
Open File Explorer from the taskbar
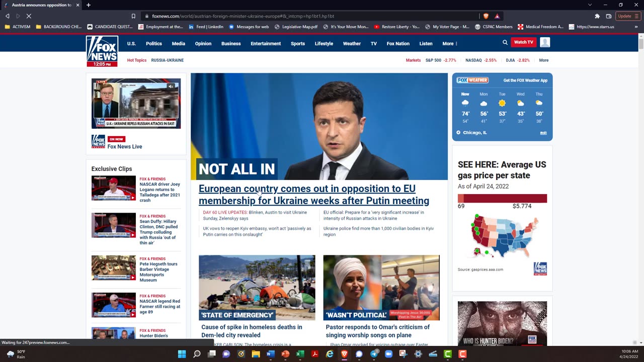coord(256,354)
